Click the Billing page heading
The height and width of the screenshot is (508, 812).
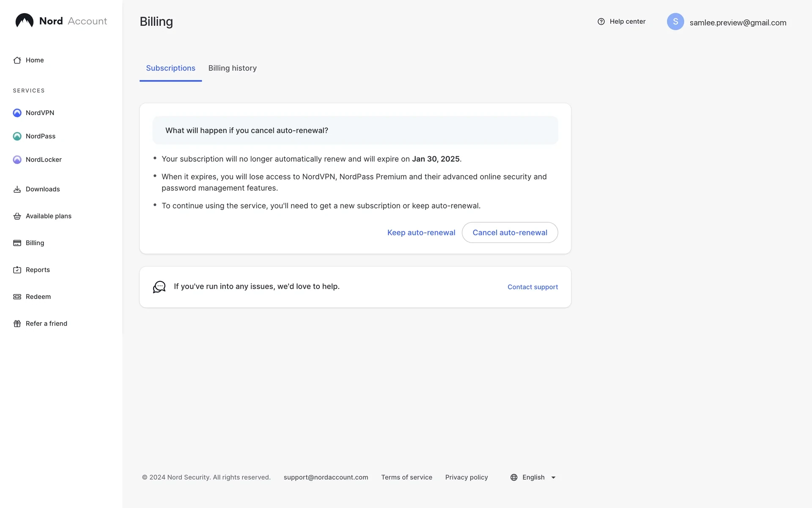(156, 22)
